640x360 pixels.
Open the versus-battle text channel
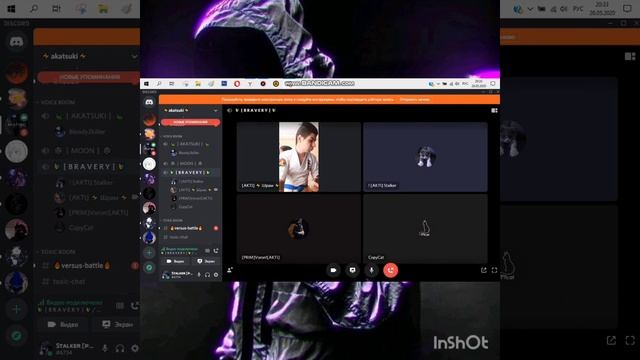coord(190,228)
